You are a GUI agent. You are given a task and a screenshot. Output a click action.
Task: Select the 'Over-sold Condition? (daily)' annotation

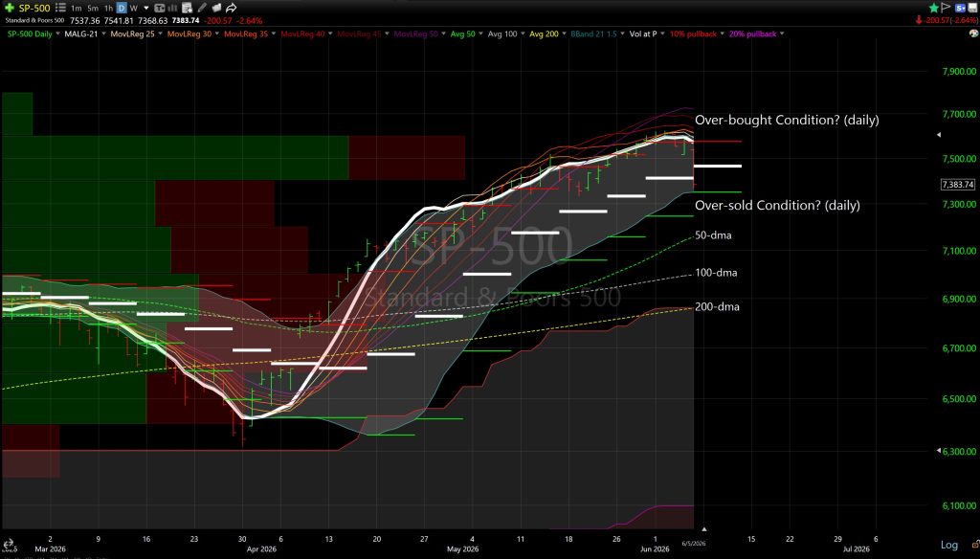tap(777, 205)
